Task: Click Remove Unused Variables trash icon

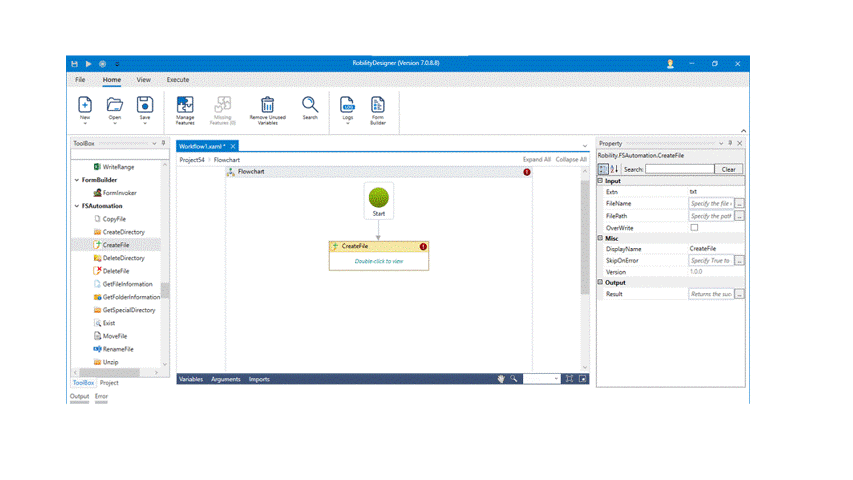Action: point(267,106)
